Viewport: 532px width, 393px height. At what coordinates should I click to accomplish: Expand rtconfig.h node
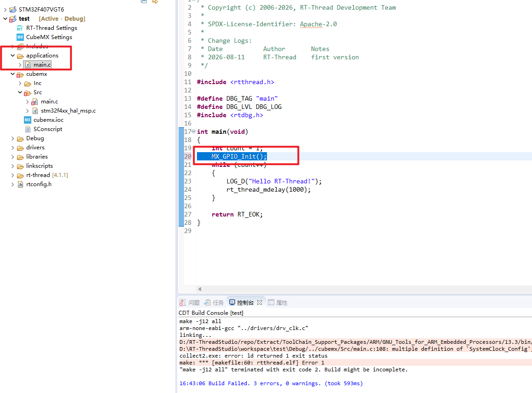tap(12, 184)
